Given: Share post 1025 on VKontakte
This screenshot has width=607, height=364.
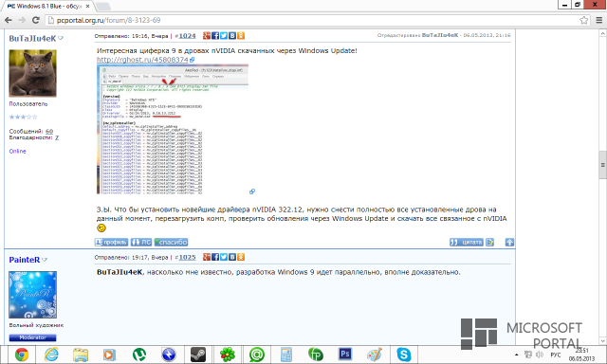Looking at the screenshot, I should click(x=232, y=257).
